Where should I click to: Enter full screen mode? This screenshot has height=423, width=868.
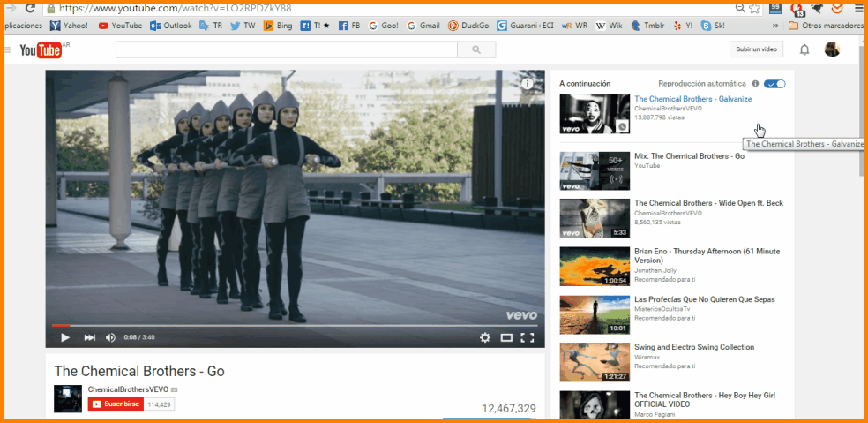coord(528,337)
